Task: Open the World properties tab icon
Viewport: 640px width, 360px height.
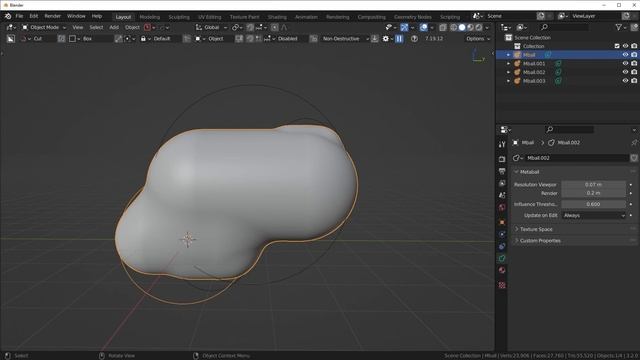Action: tap(502, 208)
